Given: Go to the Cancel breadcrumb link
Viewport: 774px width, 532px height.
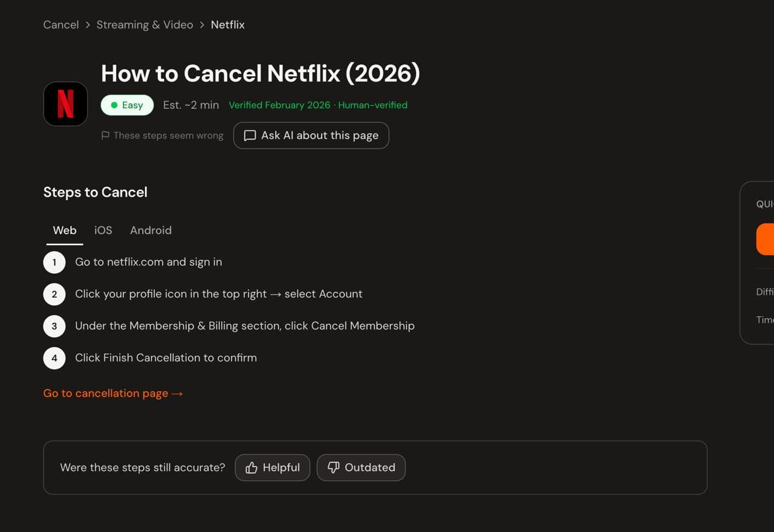Looking at the screenshot, I should pyautogui.click(x=61, y=25).
